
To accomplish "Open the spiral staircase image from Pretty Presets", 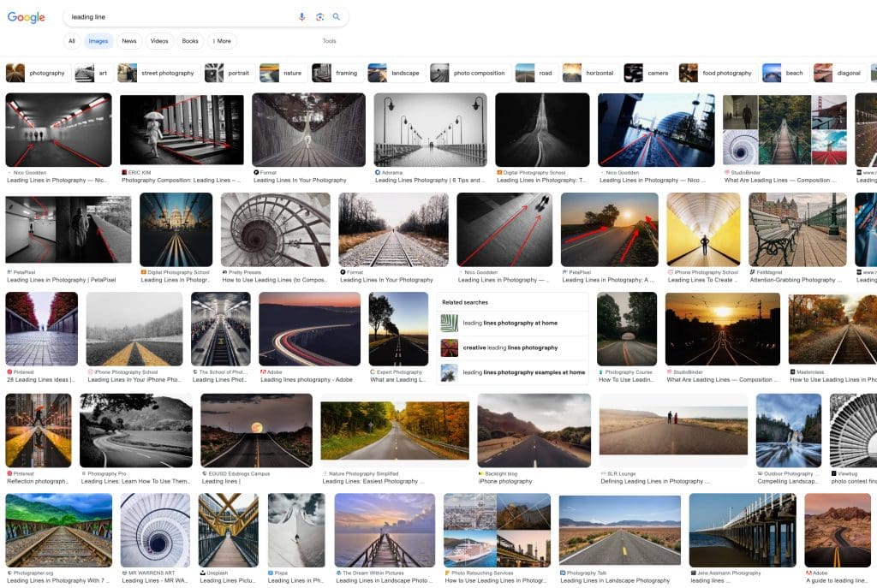I will click(x=275, y=229).
